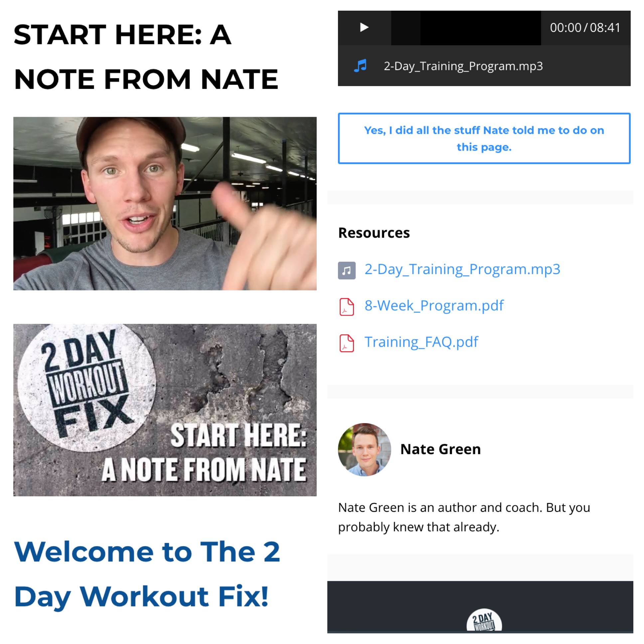Image resolution: width=644 pixels, height=644 pixels.
Task: Mark page complete with Yes button
Action: (x=484, y=138)
